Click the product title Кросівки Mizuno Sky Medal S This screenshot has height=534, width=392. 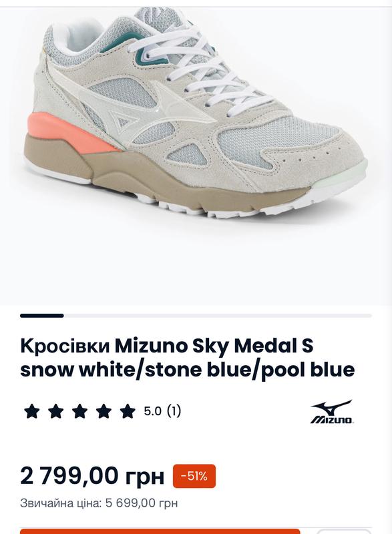(167, 346)
